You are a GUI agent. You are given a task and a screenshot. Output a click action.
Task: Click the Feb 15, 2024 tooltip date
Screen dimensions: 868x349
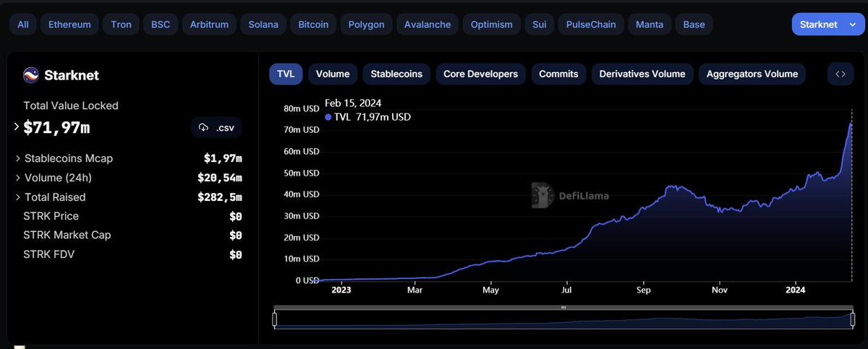[353, 103]
